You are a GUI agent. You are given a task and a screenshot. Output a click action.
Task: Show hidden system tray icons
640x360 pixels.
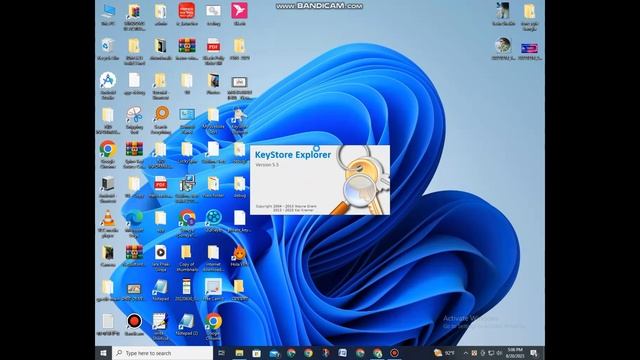[466, 353]
